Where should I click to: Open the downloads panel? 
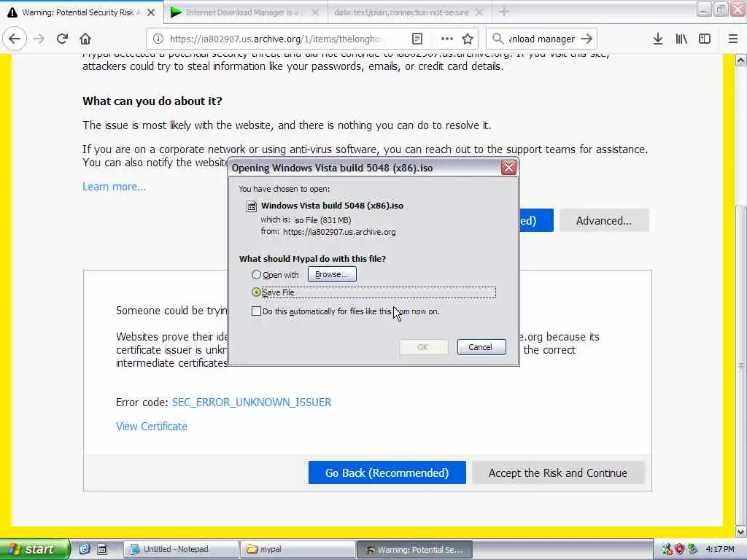[x=658, y=39]
